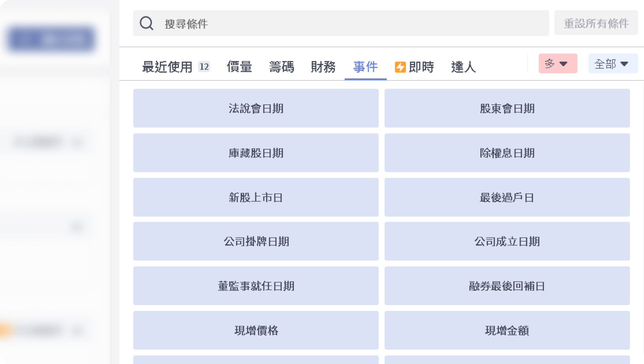Click the search magnifier icon
The image size is (644, 364).
(146, 23)
